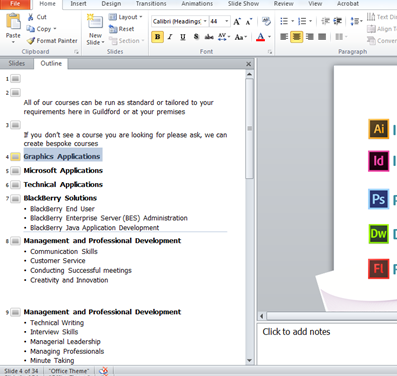Open the Insert ribbon tab
This screenshot has height=376, width=397.
78,4
